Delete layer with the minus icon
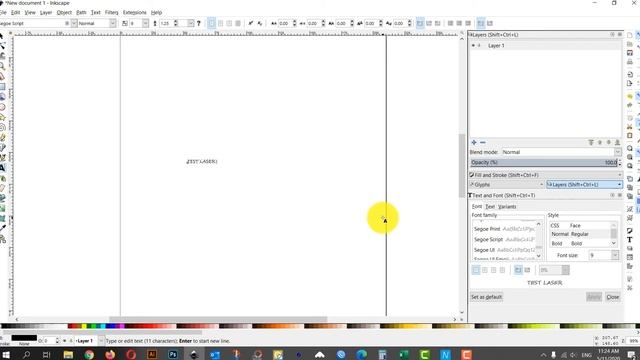This screenshot has width=640, height=360. 483,142
